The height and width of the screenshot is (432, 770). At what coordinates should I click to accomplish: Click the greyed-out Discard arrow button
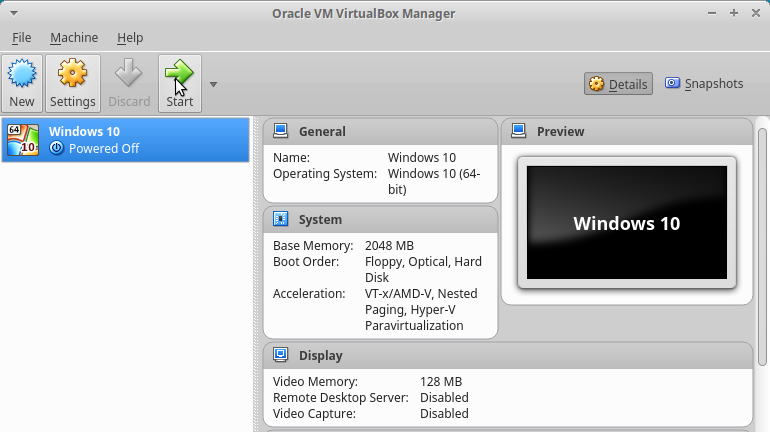[x=129, y=83]
